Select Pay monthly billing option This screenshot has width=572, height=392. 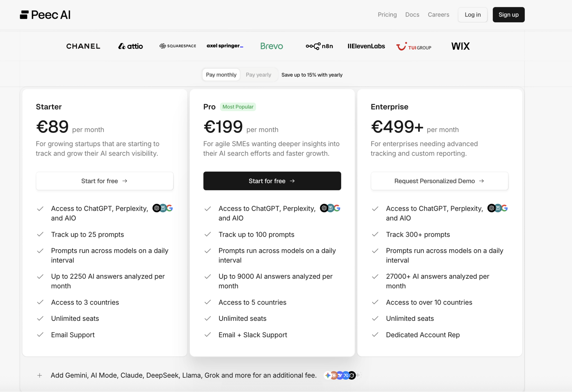click(221, 75)
